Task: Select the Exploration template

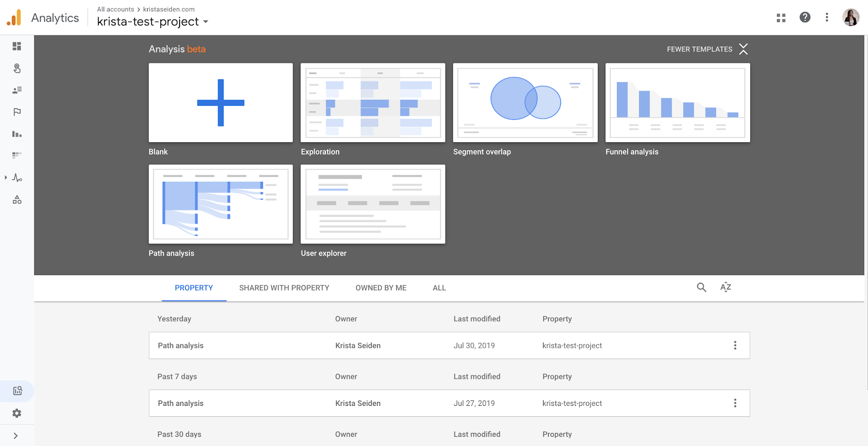Action: (373, 103)
